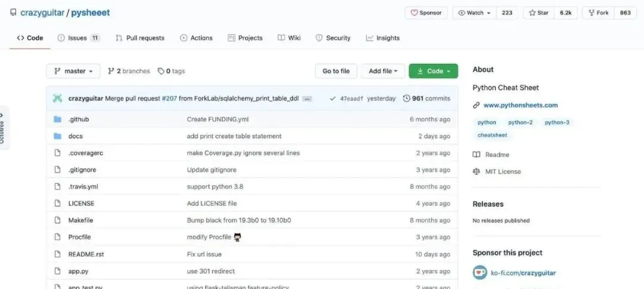This screenshot has height=289, width=644.
Task: Switch to the Pull requests tab
Action: click(x=140, y=38)
